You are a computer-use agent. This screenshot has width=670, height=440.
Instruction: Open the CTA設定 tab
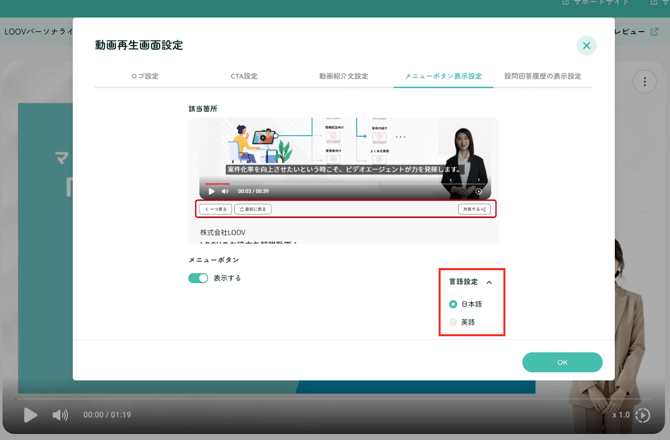tap(244, 76)
